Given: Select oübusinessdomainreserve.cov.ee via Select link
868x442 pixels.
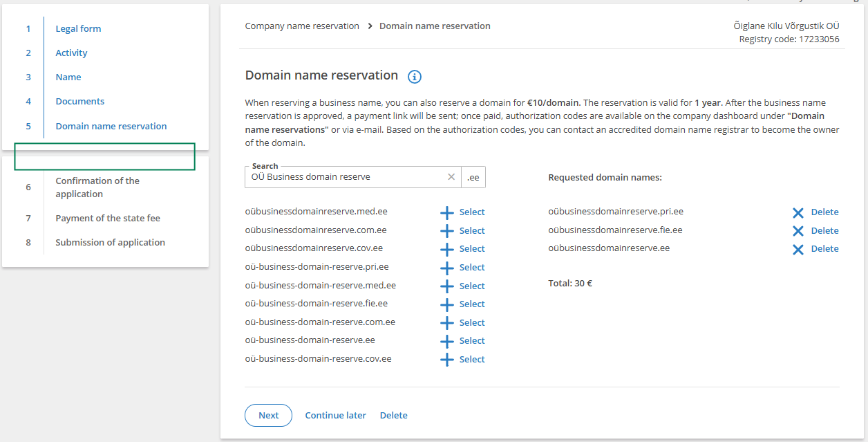Looking at the screenshot, I should pos(472,249).
